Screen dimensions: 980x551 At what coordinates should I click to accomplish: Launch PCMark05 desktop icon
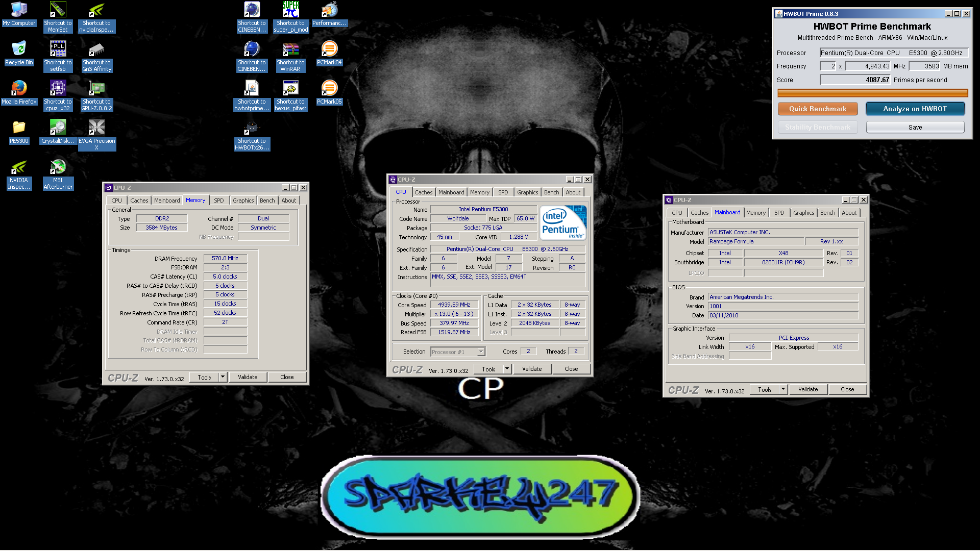[329, 93]
